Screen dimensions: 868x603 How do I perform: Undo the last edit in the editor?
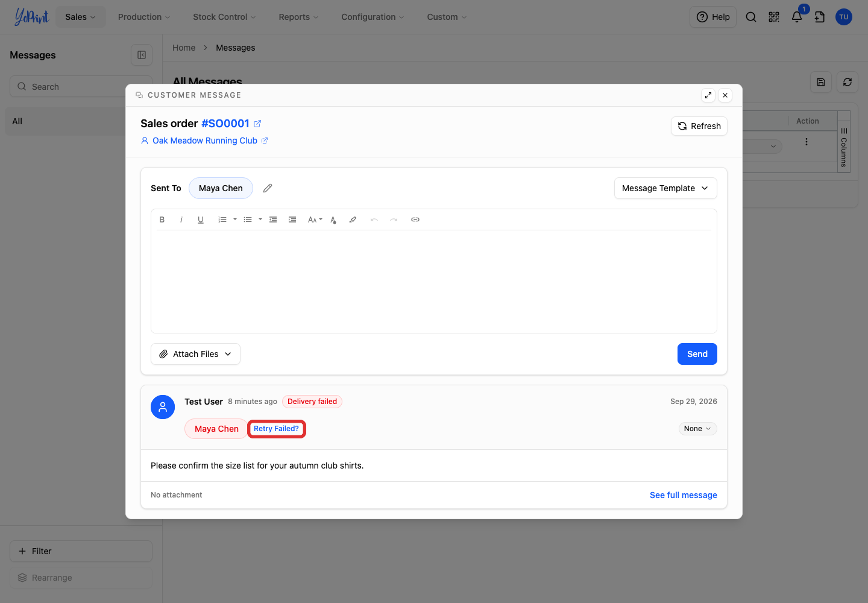click(374, 219)
